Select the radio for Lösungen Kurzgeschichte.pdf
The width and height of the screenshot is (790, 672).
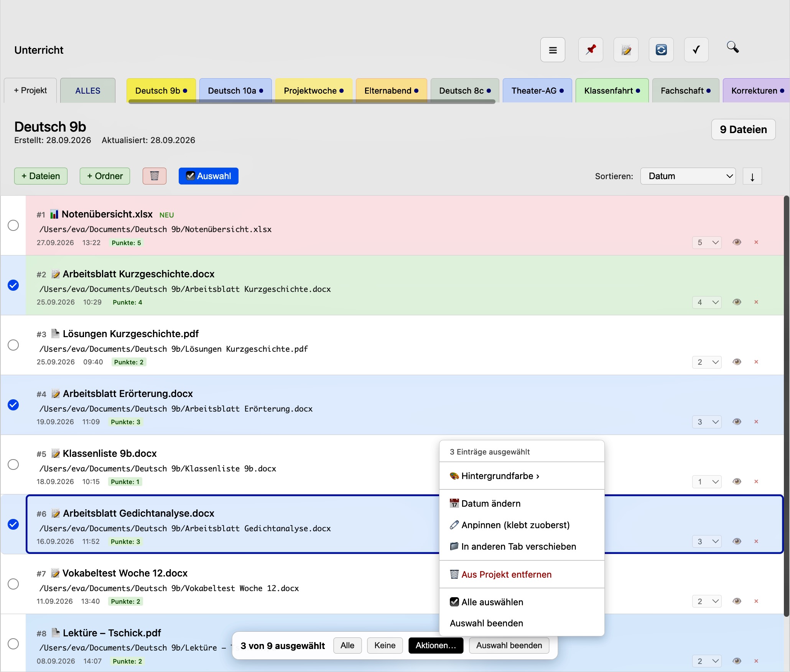pos(13,345)
